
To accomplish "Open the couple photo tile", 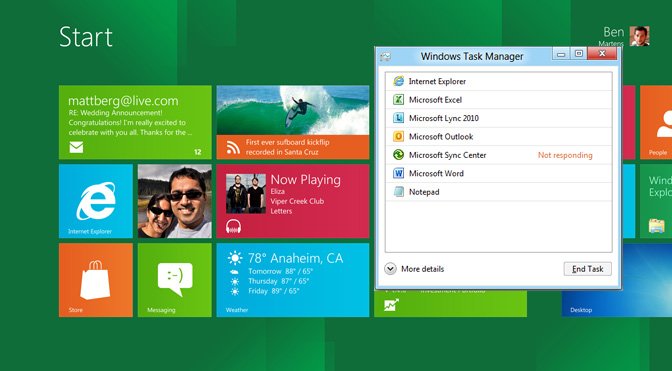I will click(x=174, y=201).
